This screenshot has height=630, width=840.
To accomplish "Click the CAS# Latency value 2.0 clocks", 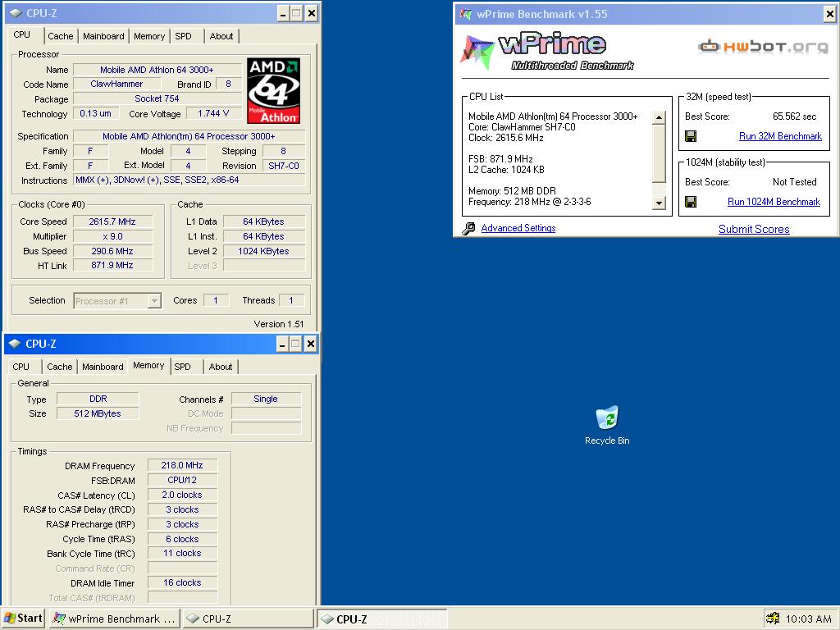I will point(182,495).
